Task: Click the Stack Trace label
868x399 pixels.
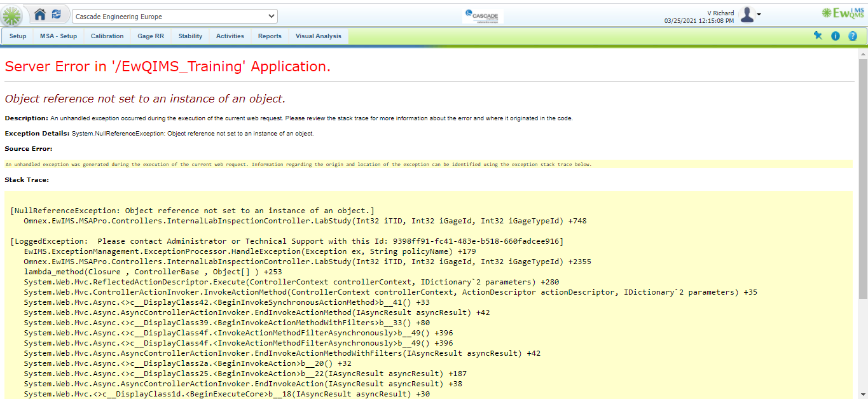Action: (27, 179)
